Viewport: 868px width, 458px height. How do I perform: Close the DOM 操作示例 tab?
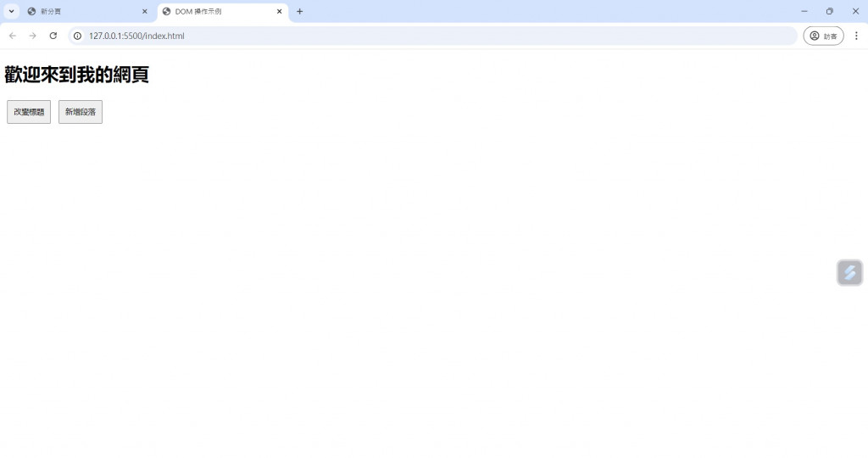(280, 12)
